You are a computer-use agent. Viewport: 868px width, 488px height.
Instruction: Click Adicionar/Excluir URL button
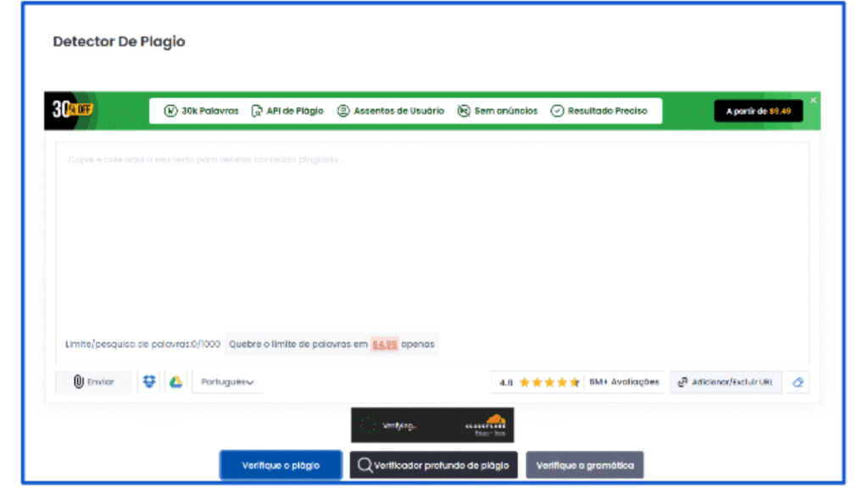coord(726,382)
